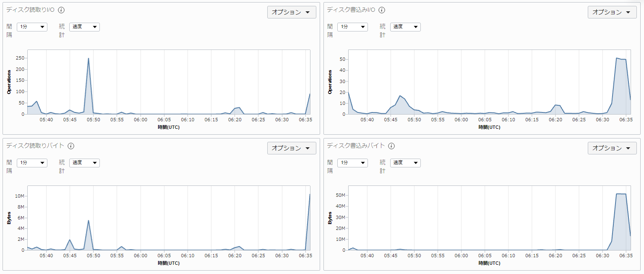Image resolution: width=644 pixels, height=274 pixels.
Task: Expand 速度 statistic dropdown in ディスク読取りI/O panel
Action: 84,27
